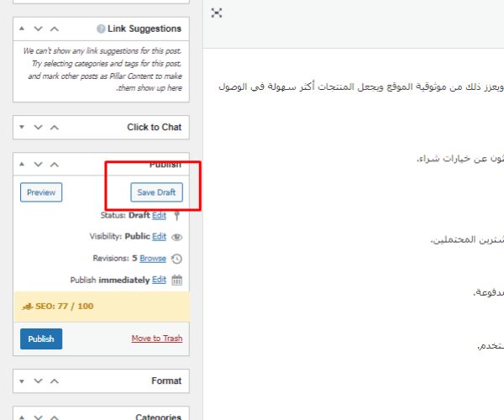Expand the Click to Chat panel triangle
This screenshot has width=504, height=420.
tap(22, 127)
